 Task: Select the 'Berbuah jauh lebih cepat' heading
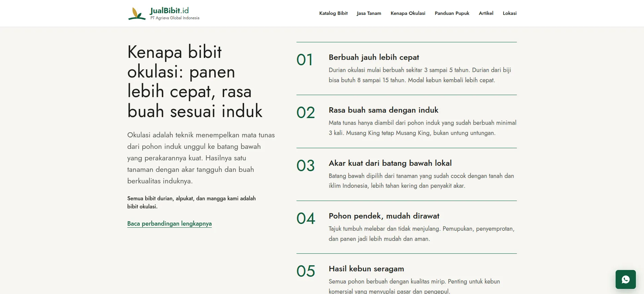(x=374, y=57)
